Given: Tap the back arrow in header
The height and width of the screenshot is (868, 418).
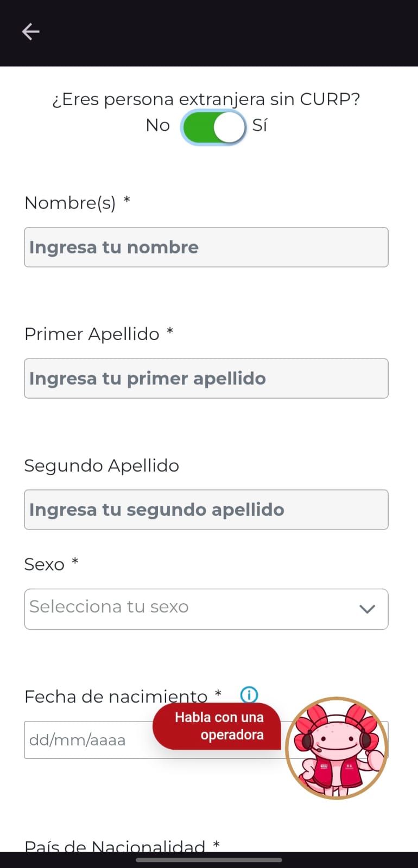Looking at the screenshot, I should coord(30,32).
